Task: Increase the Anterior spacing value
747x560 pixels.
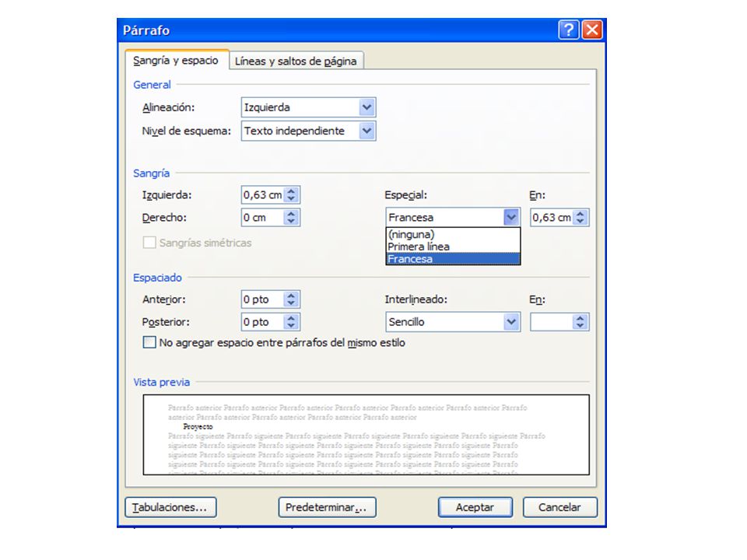Action: click(292, 296)
